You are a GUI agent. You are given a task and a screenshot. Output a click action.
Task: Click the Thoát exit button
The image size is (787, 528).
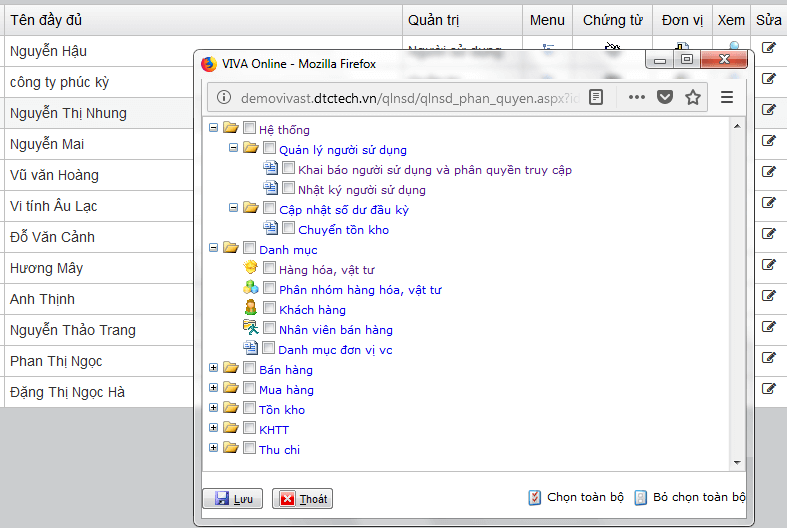pyautogui.click(x=302, y=499)
